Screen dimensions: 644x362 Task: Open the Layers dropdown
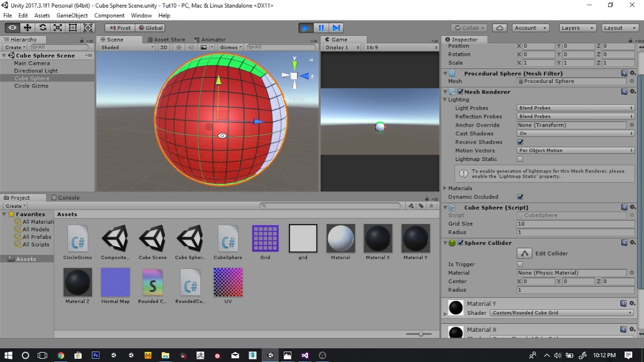pyautogui.click(x=577, y=28)
